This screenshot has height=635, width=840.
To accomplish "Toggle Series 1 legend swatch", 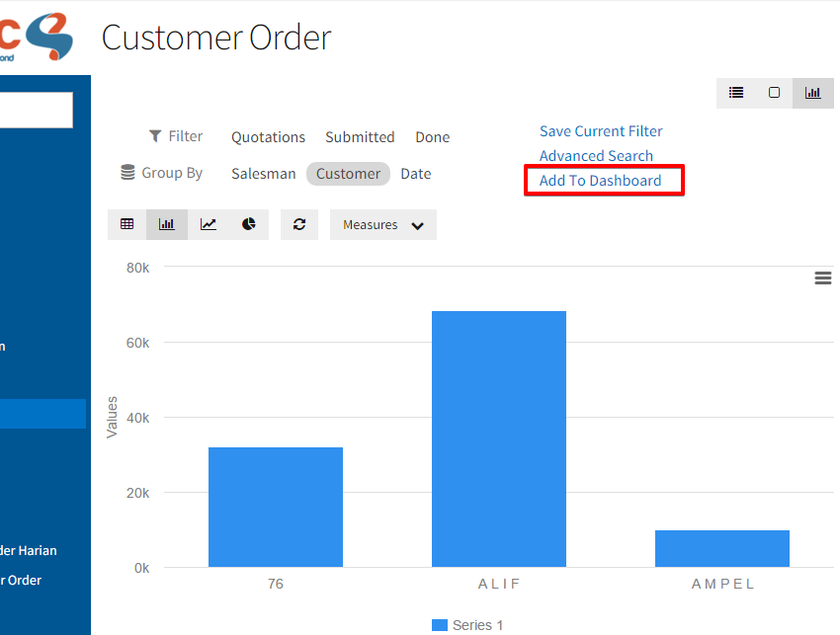I will [x=440, y=625].
